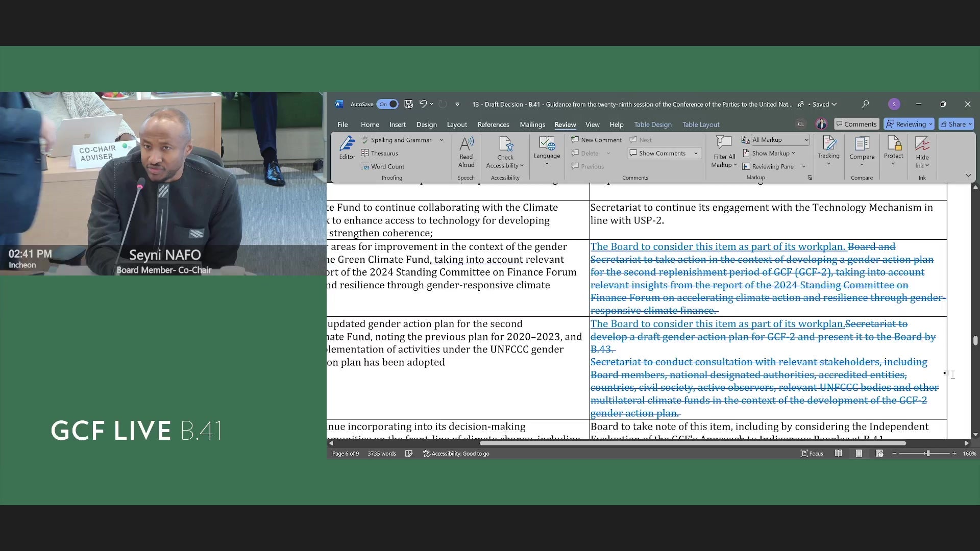
Task: Open the Editor proofing tool
Action: tap(347, 148)
